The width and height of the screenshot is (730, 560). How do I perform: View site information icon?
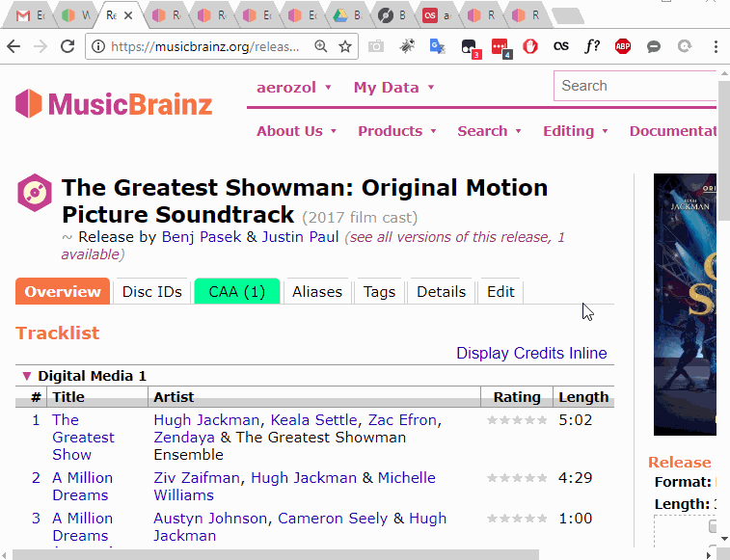[97, 46]
